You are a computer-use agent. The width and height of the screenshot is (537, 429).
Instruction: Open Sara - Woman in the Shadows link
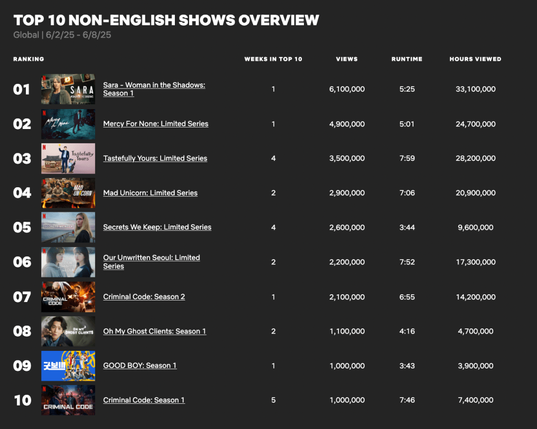[154, 89]
